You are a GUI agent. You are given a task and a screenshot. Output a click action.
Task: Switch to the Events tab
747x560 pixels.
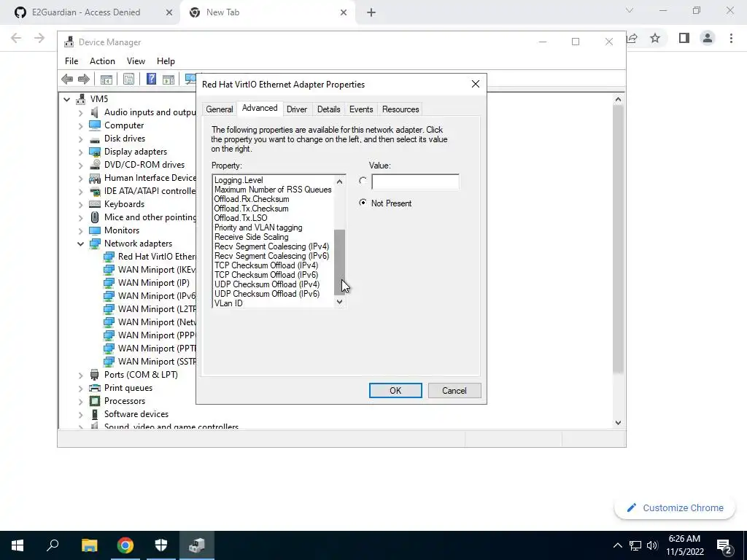tap(361, 109)
